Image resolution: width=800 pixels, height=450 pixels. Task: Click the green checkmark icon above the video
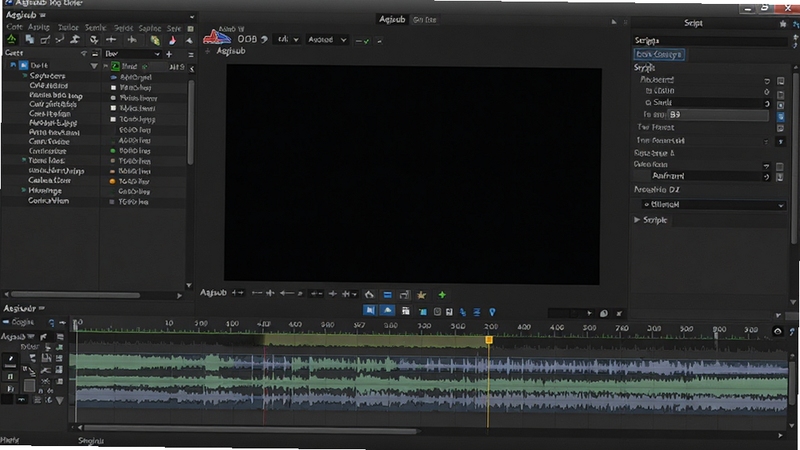click(366, 41)
